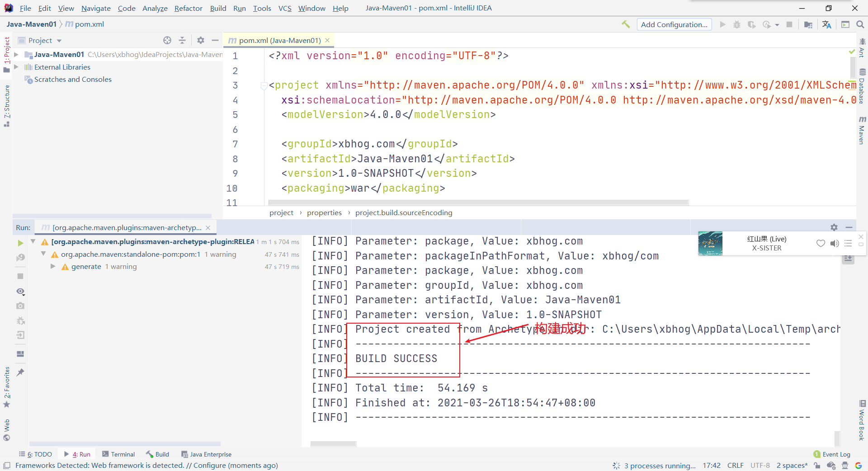Hide the Project tool window
The height and width of the screenshot is (471, 868).
pos(215,40)
